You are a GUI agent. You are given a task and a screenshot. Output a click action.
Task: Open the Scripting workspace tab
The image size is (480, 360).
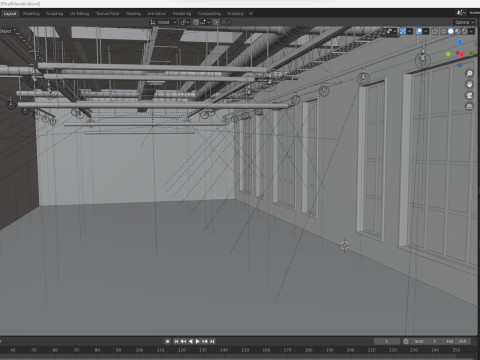tap(236, 14)
